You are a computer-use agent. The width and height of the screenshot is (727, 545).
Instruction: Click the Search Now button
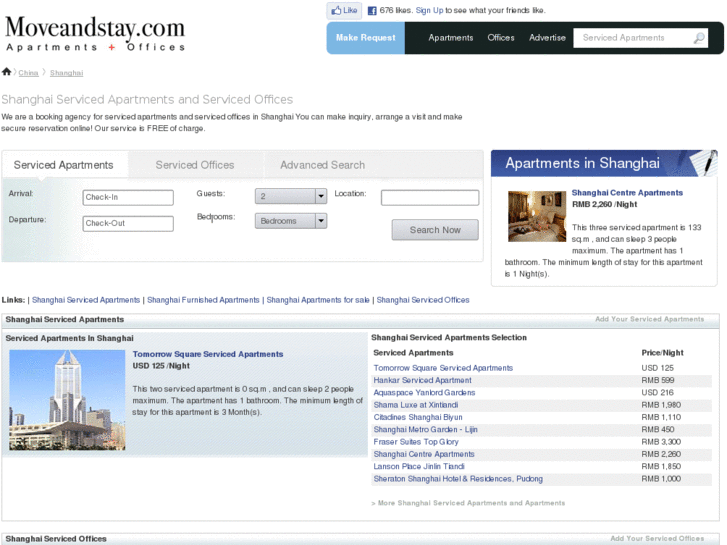(435, 230)
